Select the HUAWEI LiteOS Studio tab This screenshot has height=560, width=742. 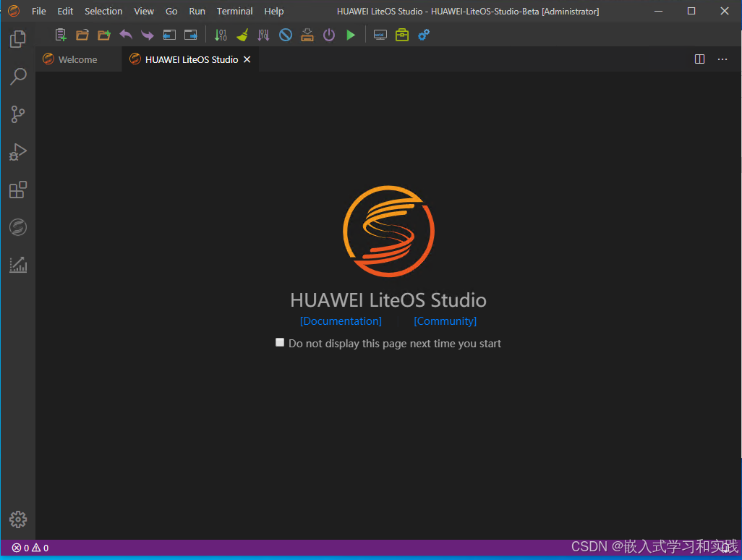point(191,59)
